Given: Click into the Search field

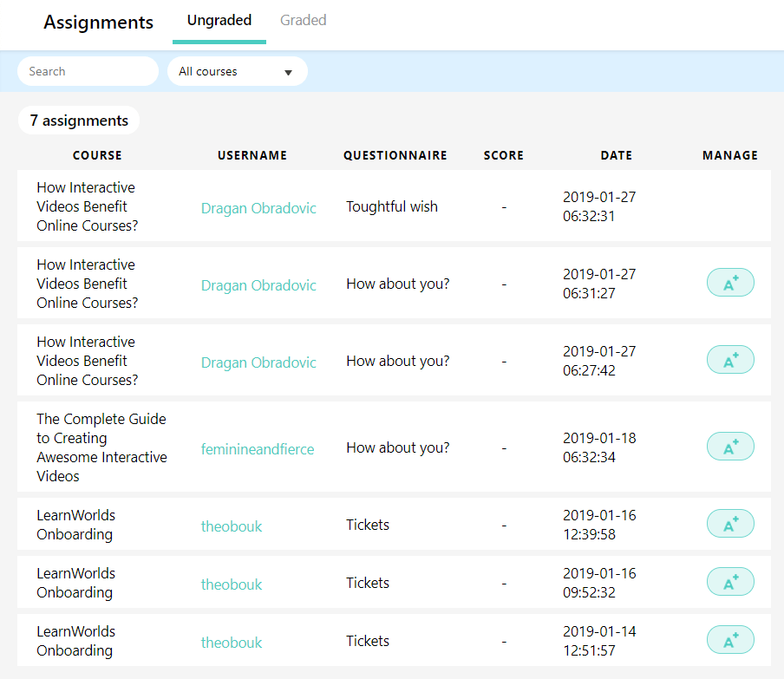Looking at the screenshot, I should click(x=87, y=71).
